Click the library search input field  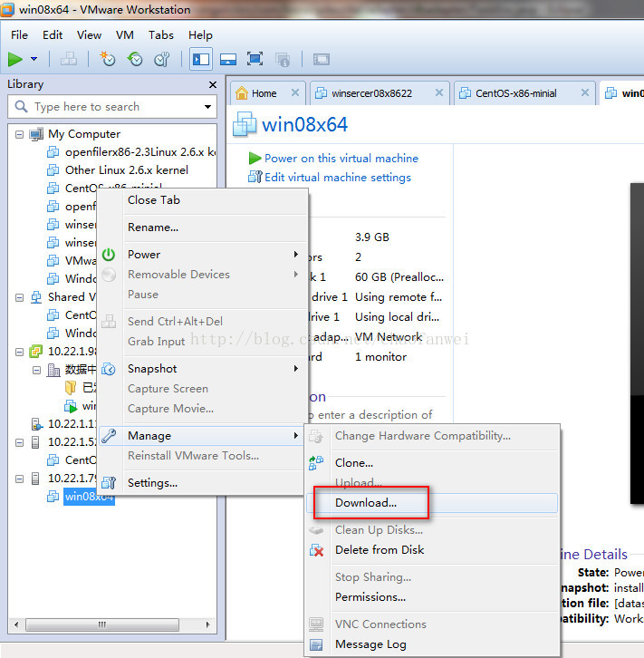(112, 107)
